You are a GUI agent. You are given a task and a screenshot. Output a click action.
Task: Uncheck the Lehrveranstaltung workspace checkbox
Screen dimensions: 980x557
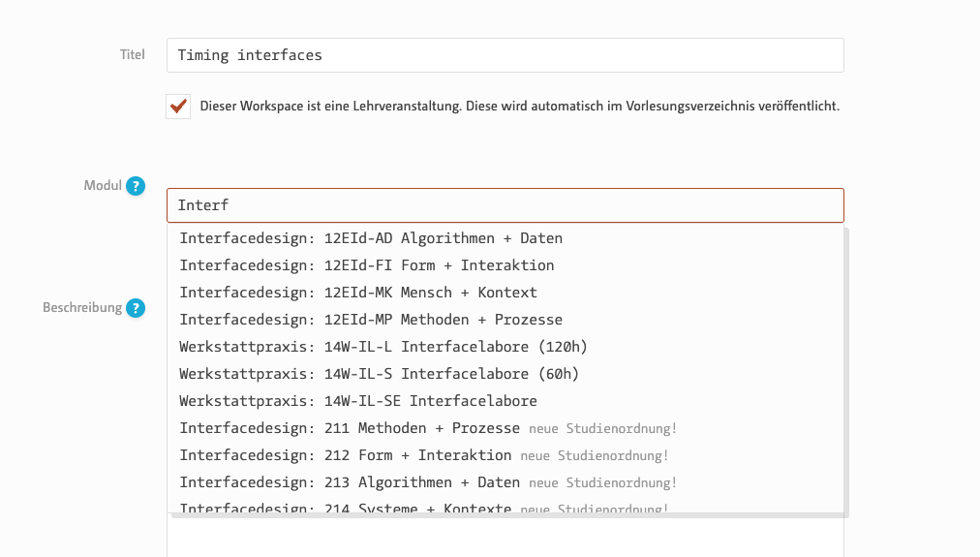[178, 107]
